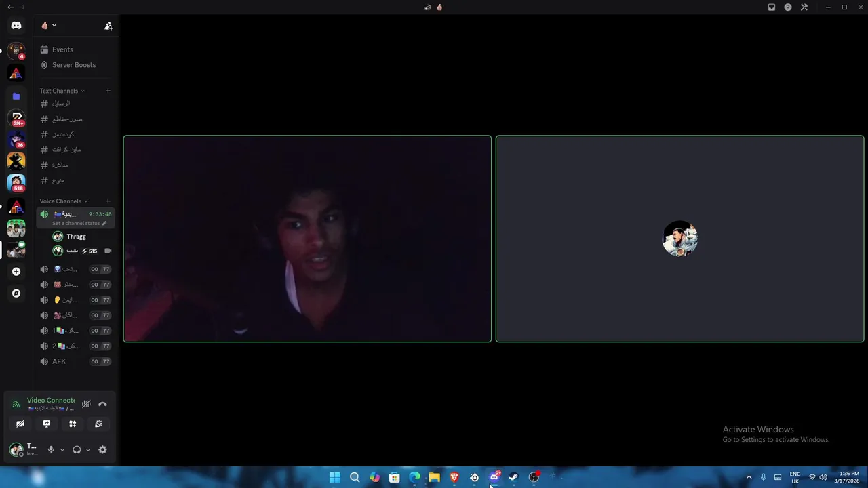This screenshot has width=868, height=488.
Task: Open the Microsoft Store taskbar icon
Action: [x=394, y=477]
